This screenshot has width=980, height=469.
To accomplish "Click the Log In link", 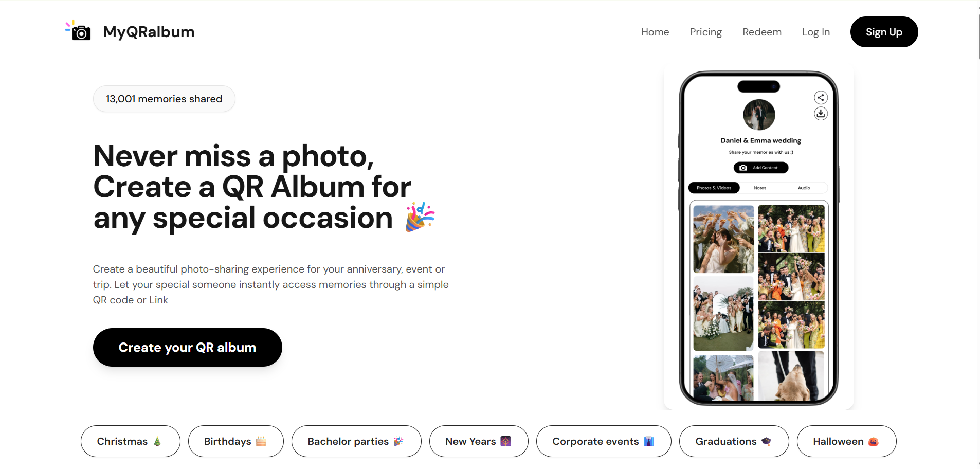I will click(815, 32).
